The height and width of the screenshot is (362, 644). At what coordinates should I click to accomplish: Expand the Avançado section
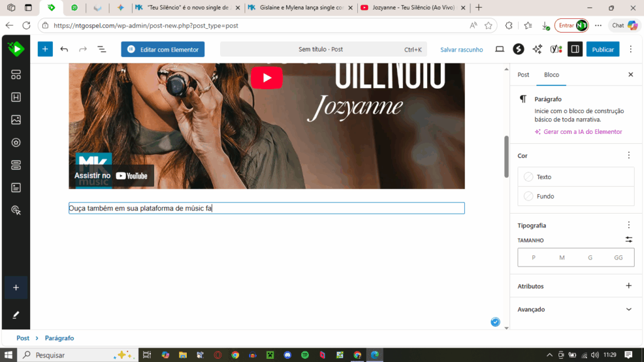tap(575, 309)
